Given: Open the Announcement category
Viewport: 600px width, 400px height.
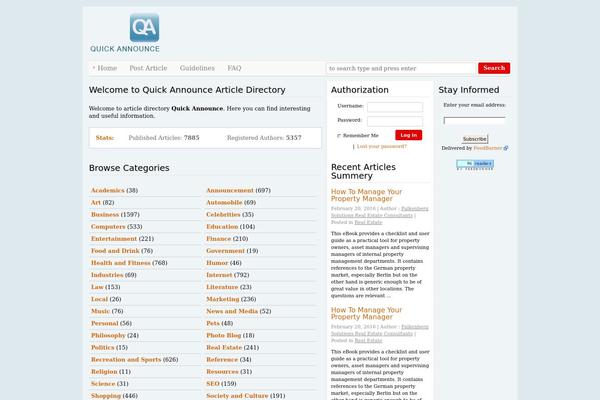Looking at the screenshot, I should coord(230,190).
